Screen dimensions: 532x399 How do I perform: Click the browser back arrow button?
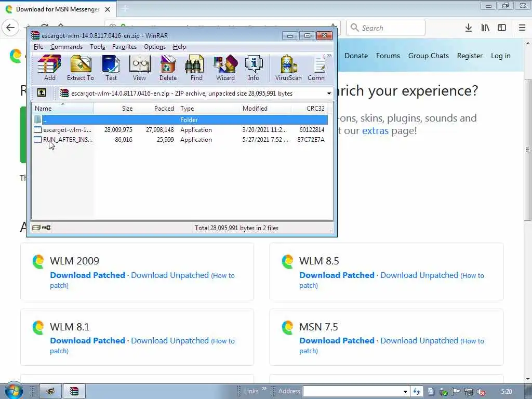tap(10, 28)
